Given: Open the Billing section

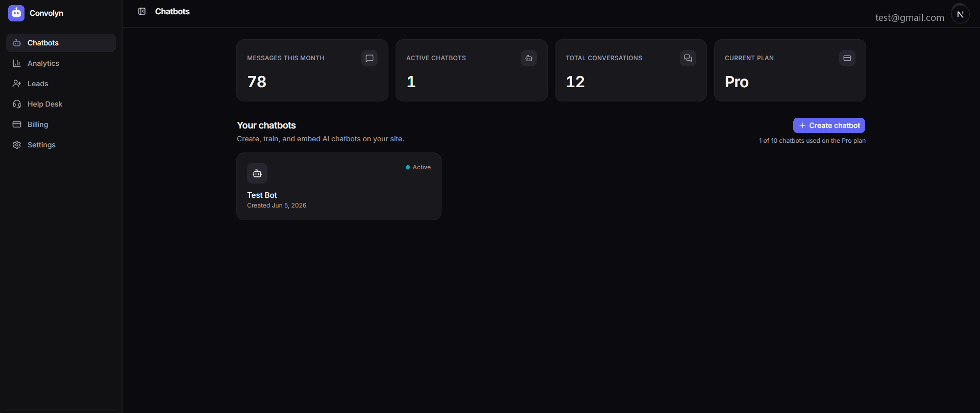Looking at the screenshot, I should click(61, 124).
